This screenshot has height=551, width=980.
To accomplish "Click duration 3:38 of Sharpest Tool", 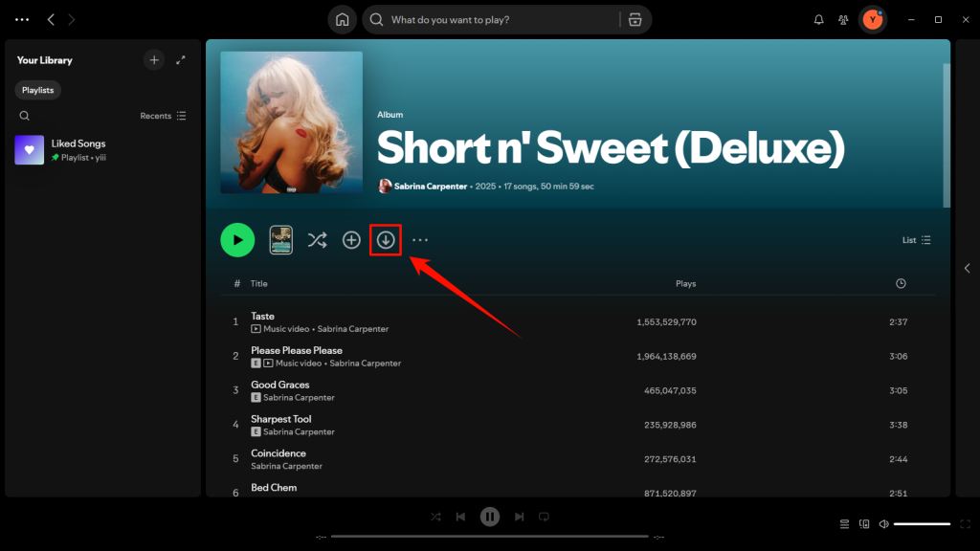I will click(898, 425).
